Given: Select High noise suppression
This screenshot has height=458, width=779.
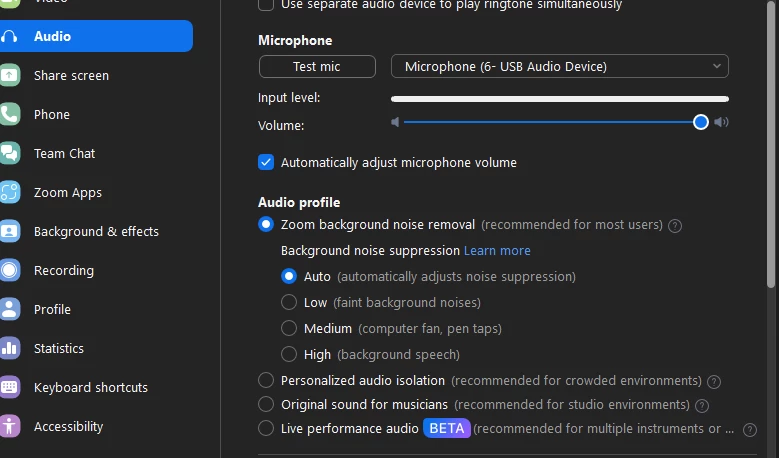Looking at the screenshot, I should [289, 354].
